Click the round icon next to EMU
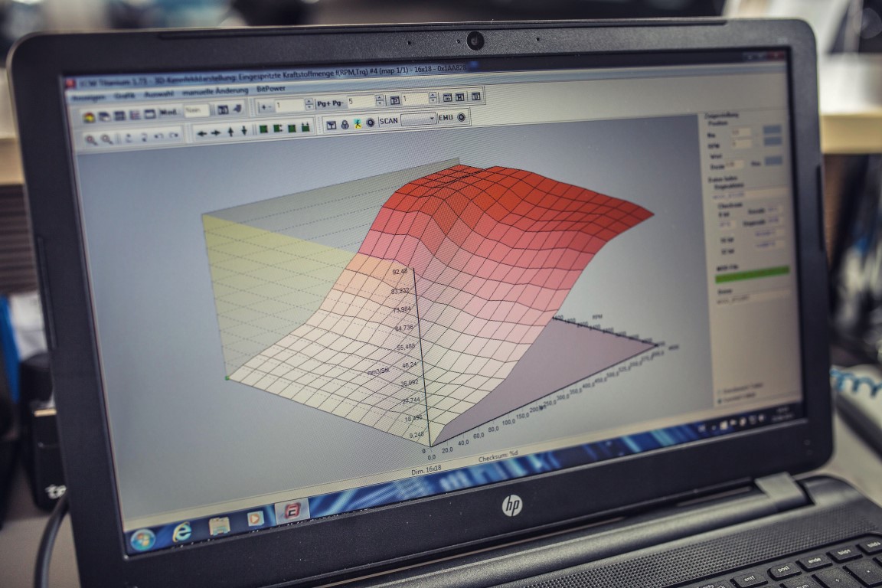Screen dimensions: 882x588 [461, 117]
